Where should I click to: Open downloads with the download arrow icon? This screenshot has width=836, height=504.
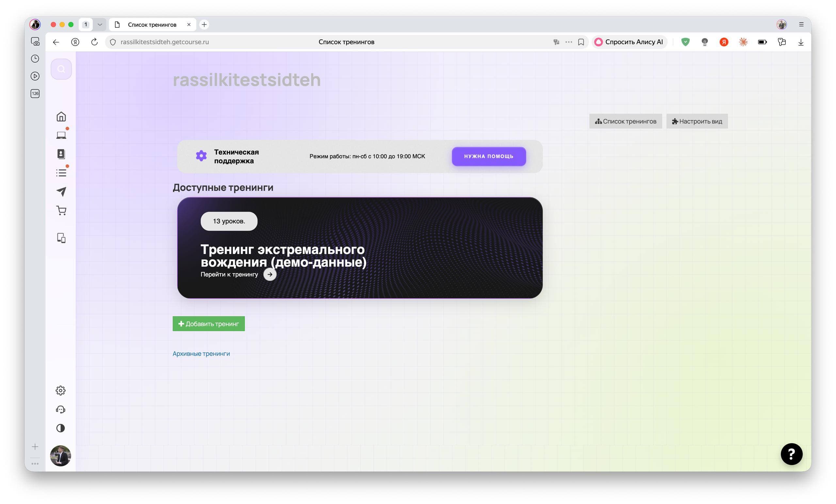tap(801, 42)
